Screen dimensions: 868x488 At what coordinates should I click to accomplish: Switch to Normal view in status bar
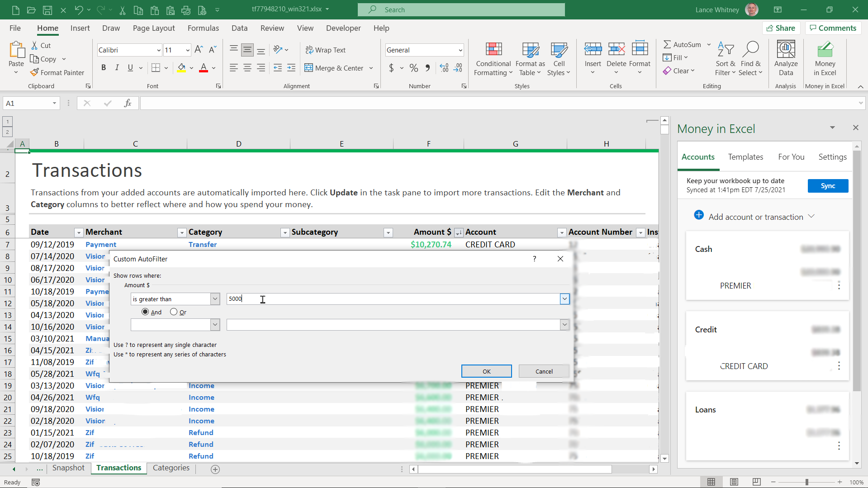(711, 482)
